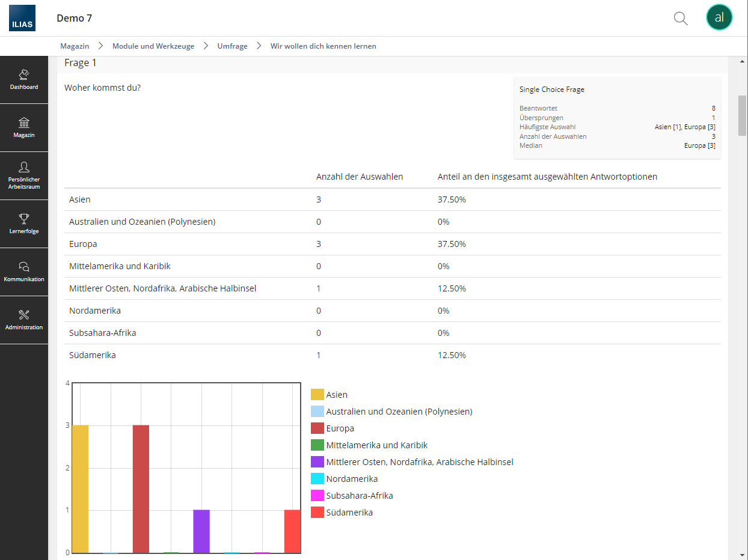Click Wir wollen dich kennen lernen breadcrumb
Screen dimensions: 748x560
(323, 46)
